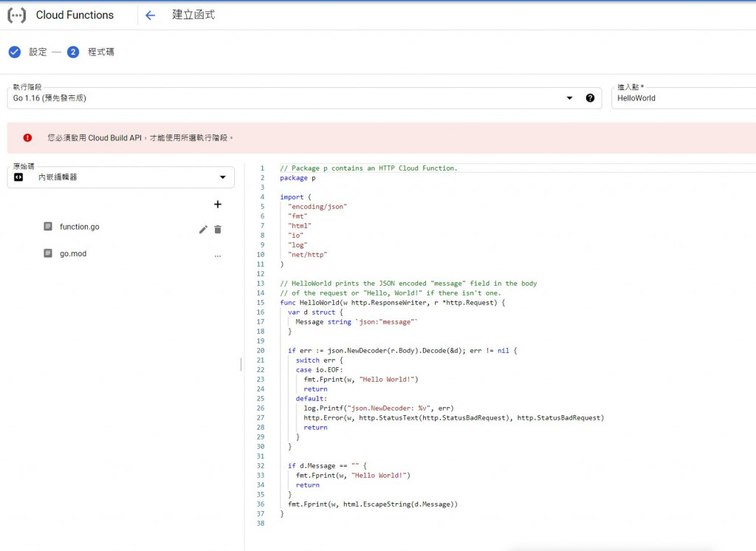
Task: Open go.mod in the file list
Action: (73, 254)
